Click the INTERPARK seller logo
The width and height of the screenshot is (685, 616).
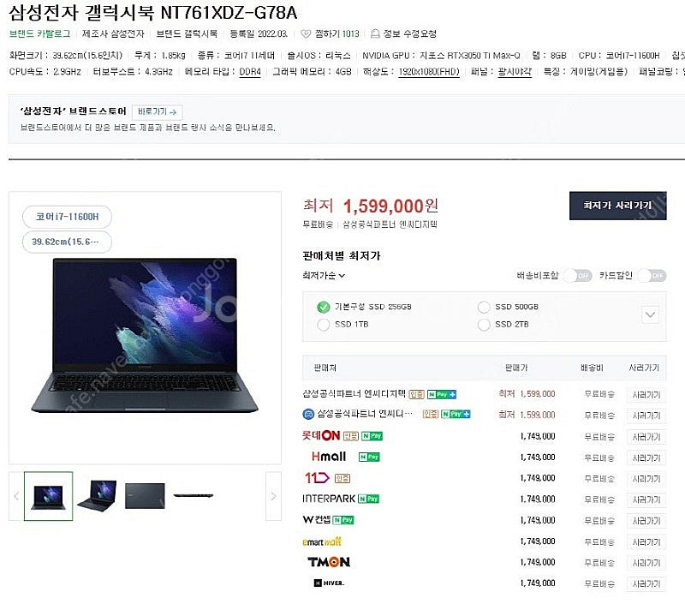329,499
